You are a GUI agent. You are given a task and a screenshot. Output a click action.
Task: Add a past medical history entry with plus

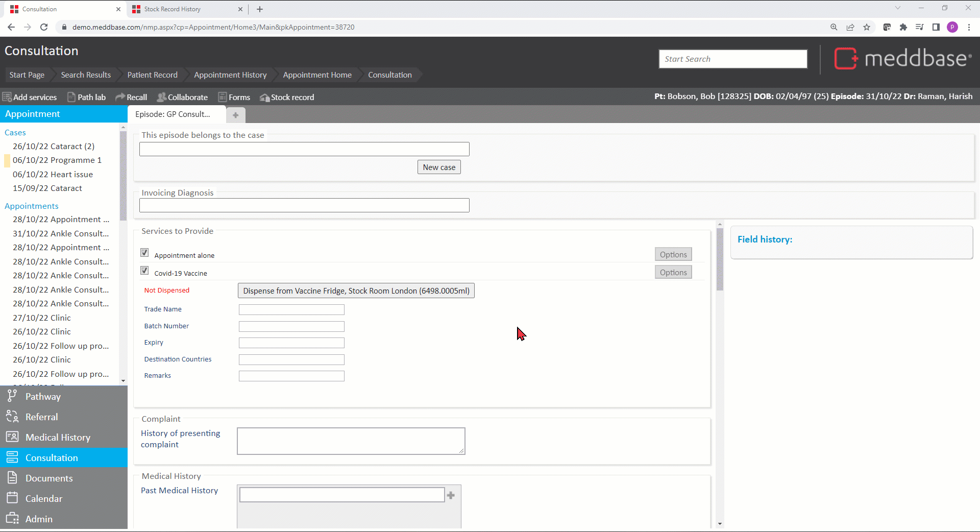[x=451, y=495]
